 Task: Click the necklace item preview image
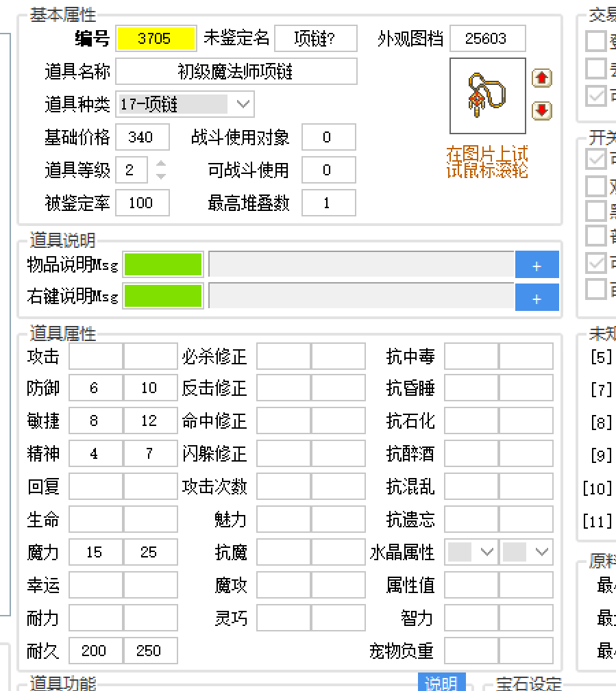click(488, 96)
